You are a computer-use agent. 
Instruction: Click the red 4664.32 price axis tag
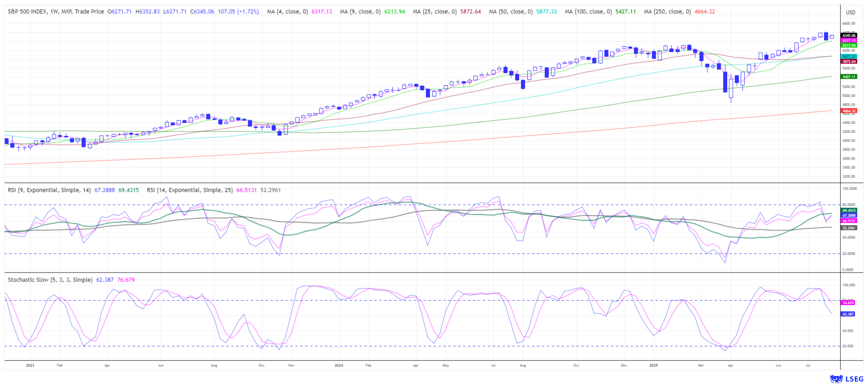(x=849, y=111)
